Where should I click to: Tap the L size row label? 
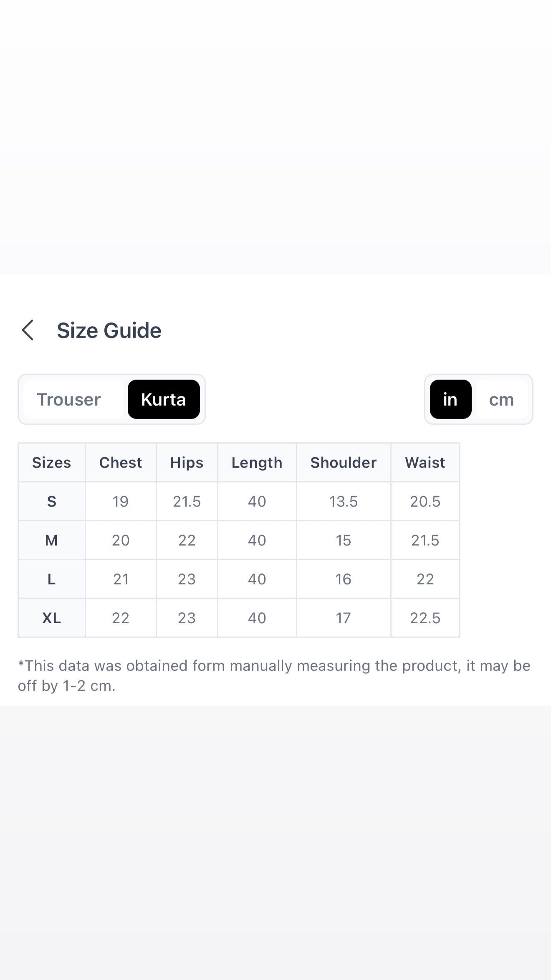pyautogui.click(x=52, y=579)
